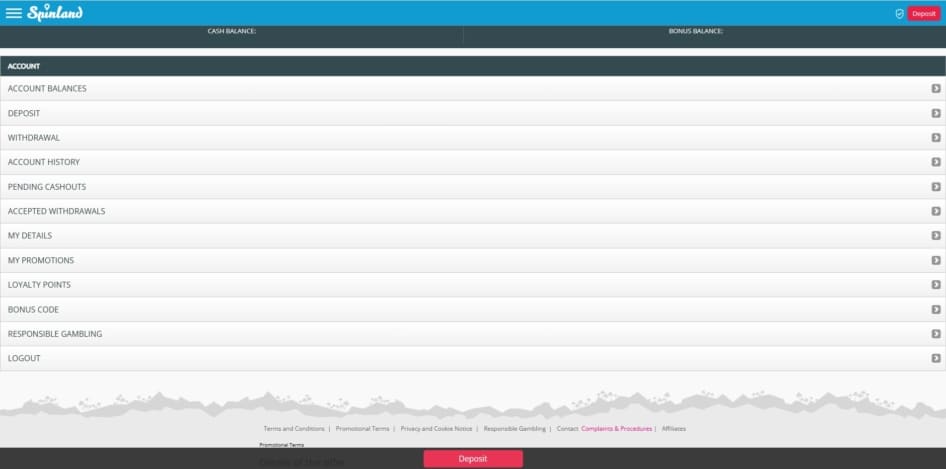The width and height of the screenshot is (946, 469).
Task: Click the Spinland logo
Action: (x=55, y=13)
